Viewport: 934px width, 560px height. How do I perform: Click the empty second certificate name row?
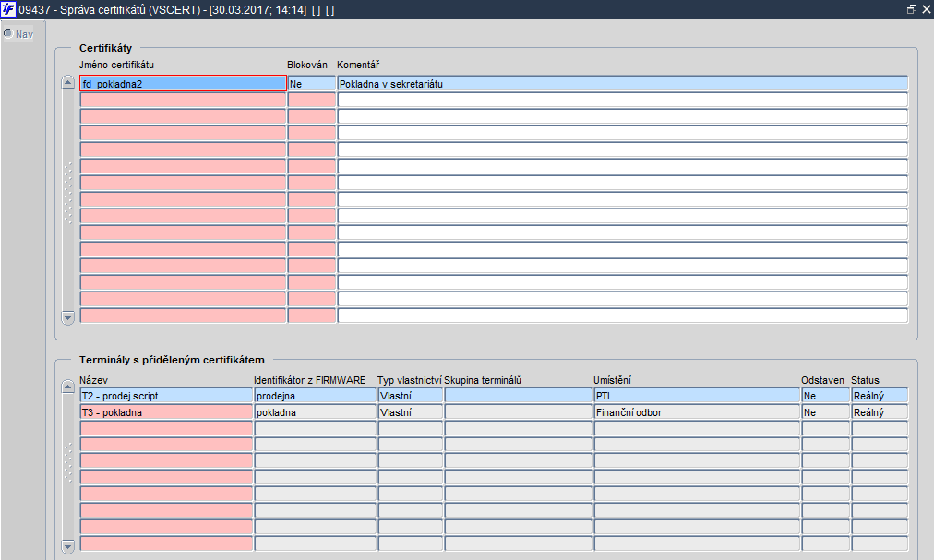tap(183, 100)
